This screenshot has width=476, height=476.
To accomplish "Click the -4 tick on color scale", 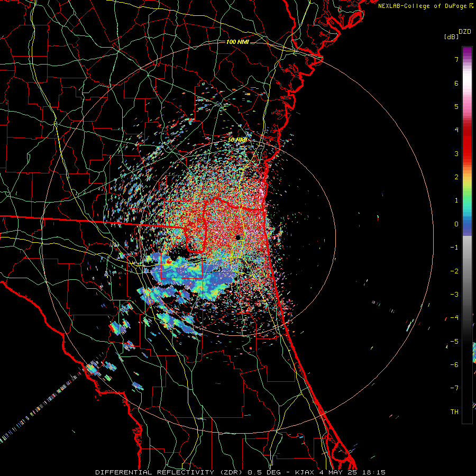I will tap(454, 318).
